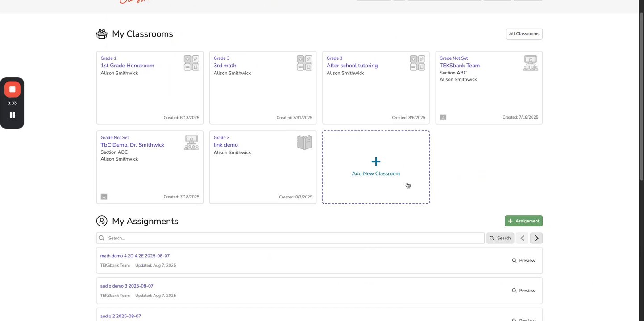Click the classroom icon on TEKSbank Team card
The image size is (644, 321).
530,63
